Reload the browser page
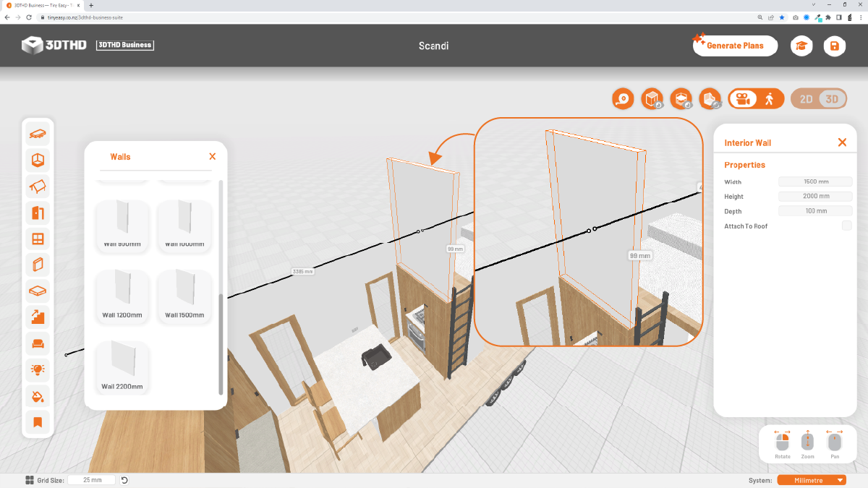The height and width of the screenshot is (488, 868). (x=28, y=17)
